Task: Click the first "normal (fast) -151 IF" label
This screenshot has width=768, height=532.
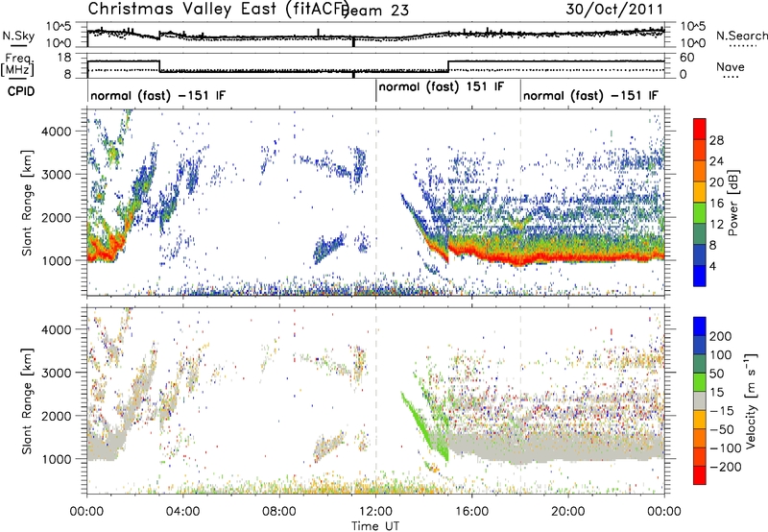Action: [x=158, y=95]
